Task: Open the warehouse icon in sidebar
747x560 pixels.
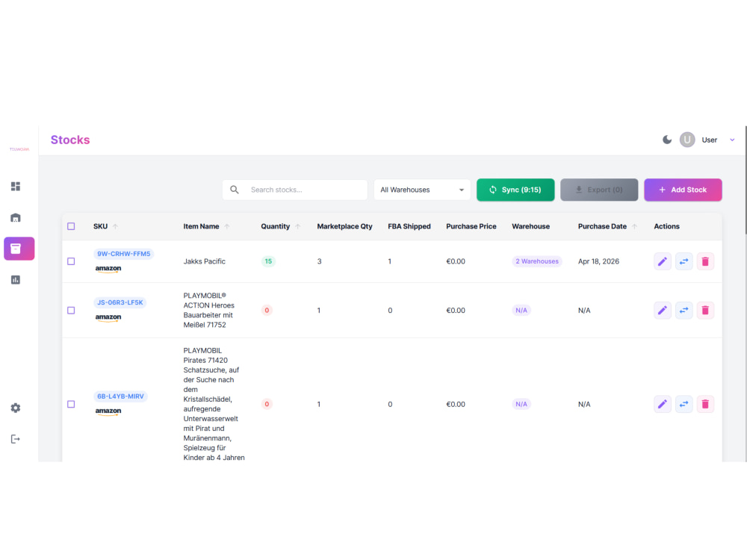Action: (x=16, y=217)
